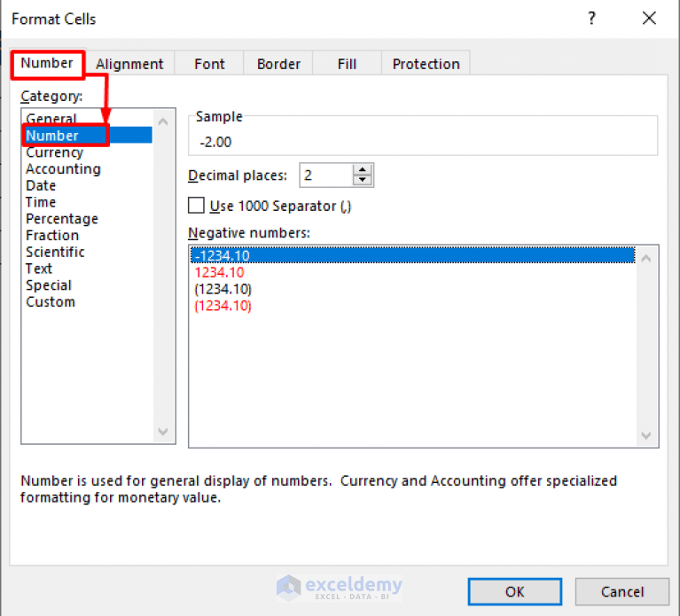The image size is (680, 616).
Task: Open the Font tab
Action: pos(209,64)
